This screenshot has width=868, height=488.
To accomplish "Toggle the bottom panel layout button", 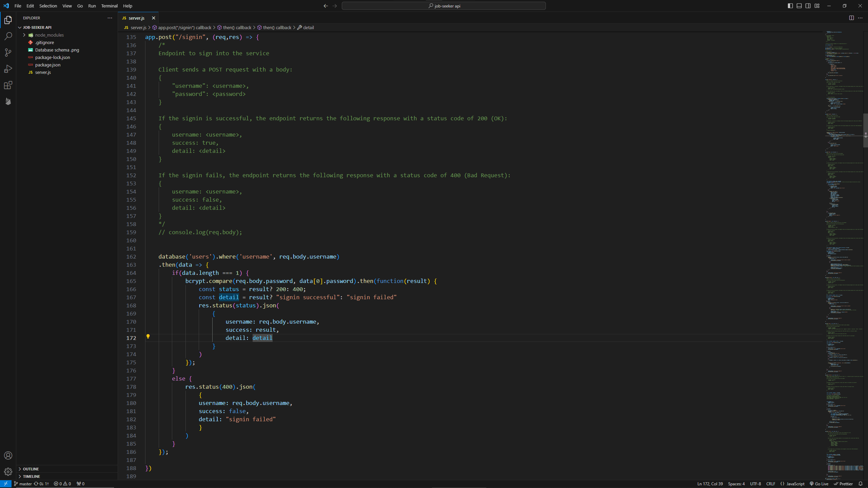I will tap(799, 6).
